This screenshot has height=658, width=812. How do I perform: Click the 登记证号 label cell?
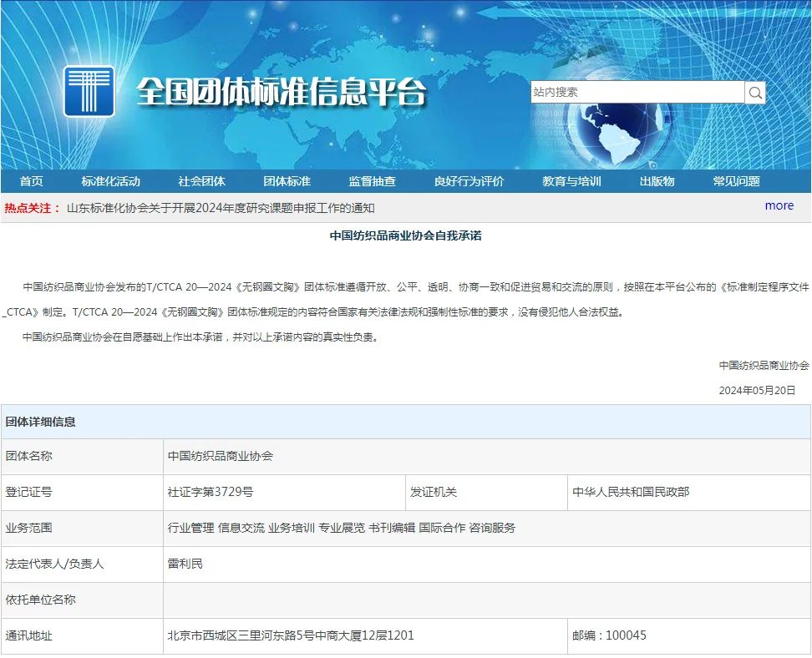(x=82, y=492)
